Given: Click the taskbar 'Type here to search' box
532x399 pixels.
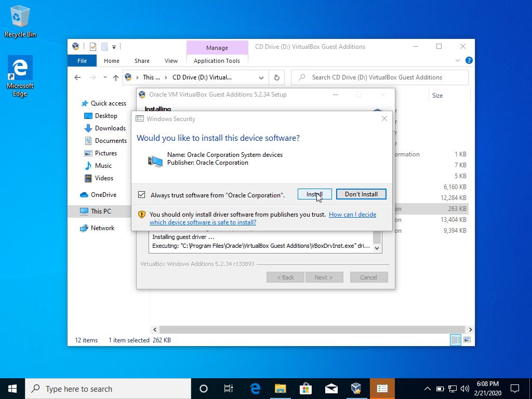Looking at the screenshot, I should click(x=108, y=389).
